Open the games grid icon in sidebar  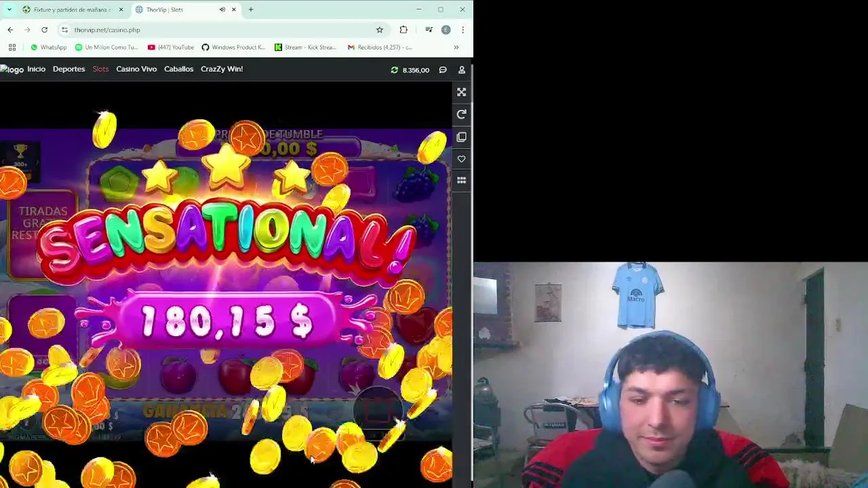[x=462, y=180]
